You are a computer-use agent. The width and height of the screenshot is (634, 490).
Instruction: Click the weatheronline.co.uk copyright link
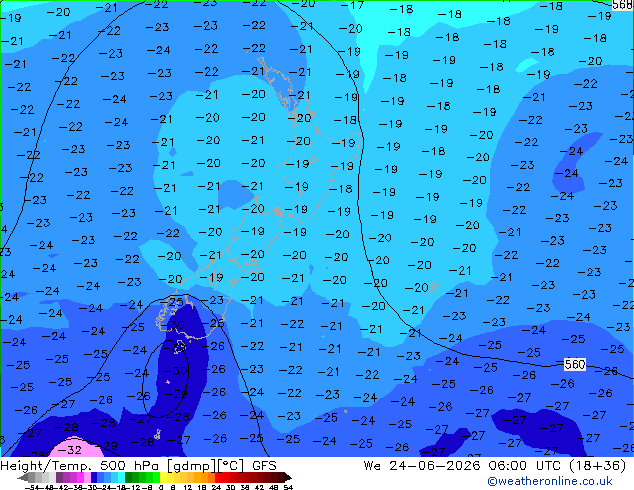(550, 481)
